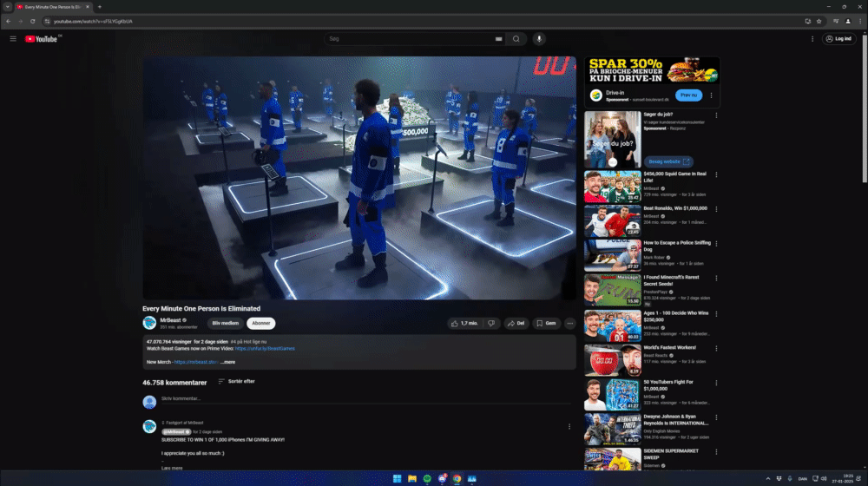Reload the page in Chrome

33,21
